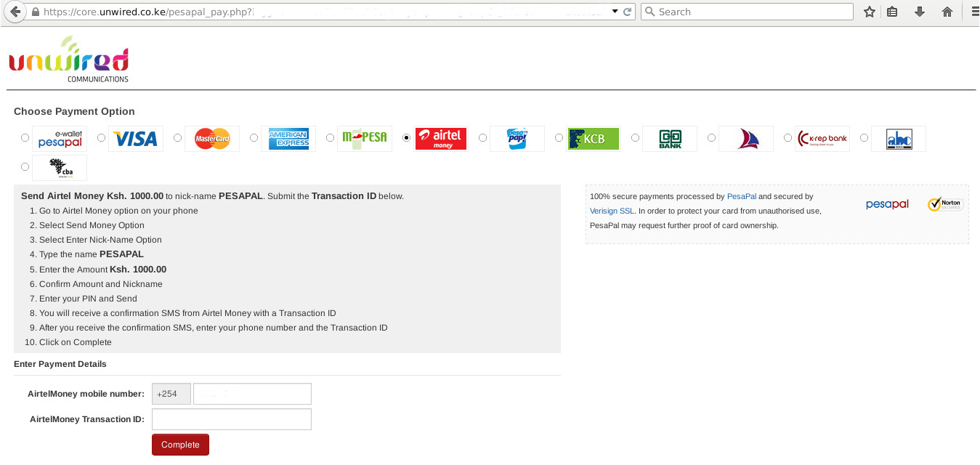Click the AirtelMoney mobile number field
The image size is (980, 465).
252,394
